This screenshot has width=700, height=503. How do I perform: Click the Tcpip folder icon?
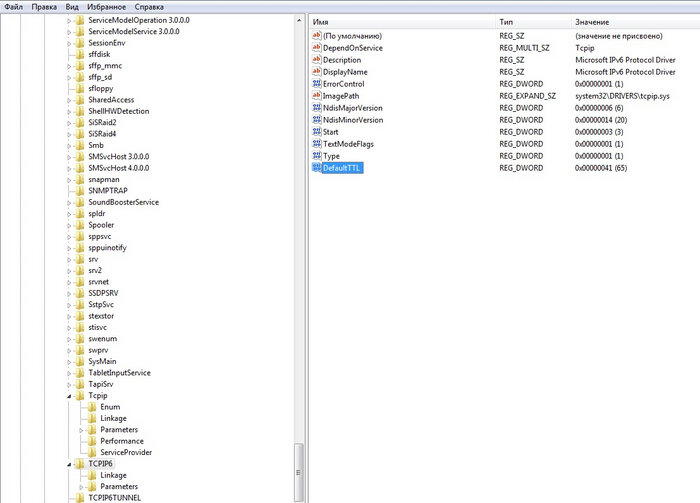point(80,395)
